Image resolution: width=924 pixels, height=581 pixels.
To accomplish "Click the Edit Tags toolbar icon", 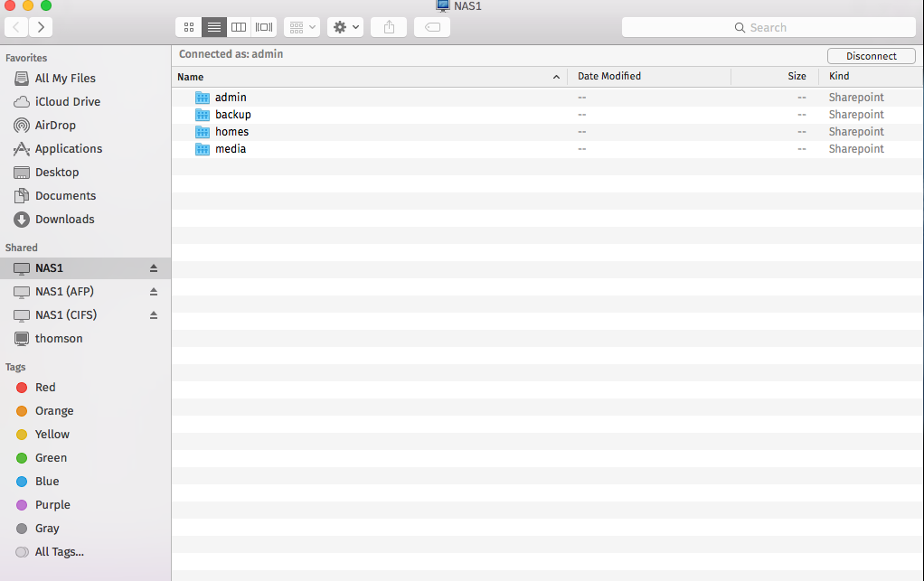I will click(431, 27).
